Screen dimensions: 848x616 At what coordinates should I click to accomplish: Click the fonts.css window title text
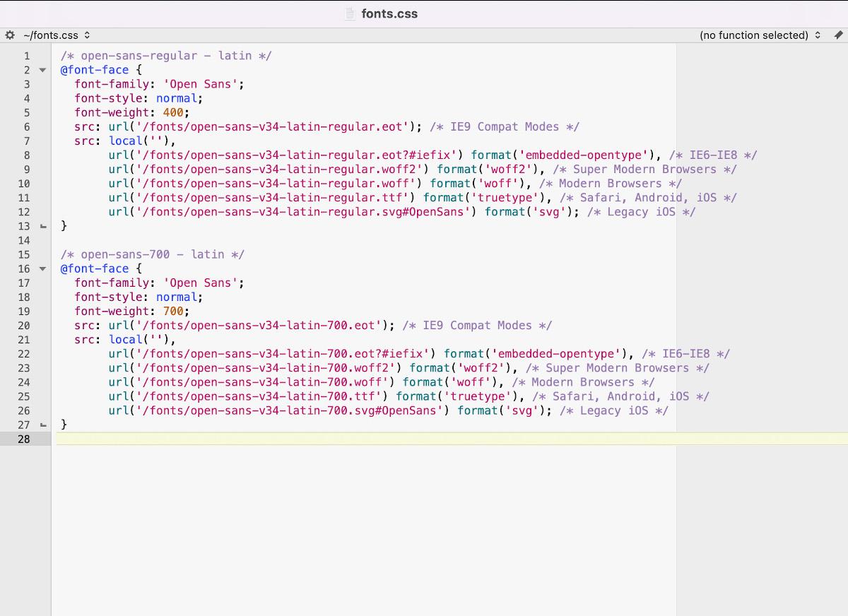pos(389,13)
